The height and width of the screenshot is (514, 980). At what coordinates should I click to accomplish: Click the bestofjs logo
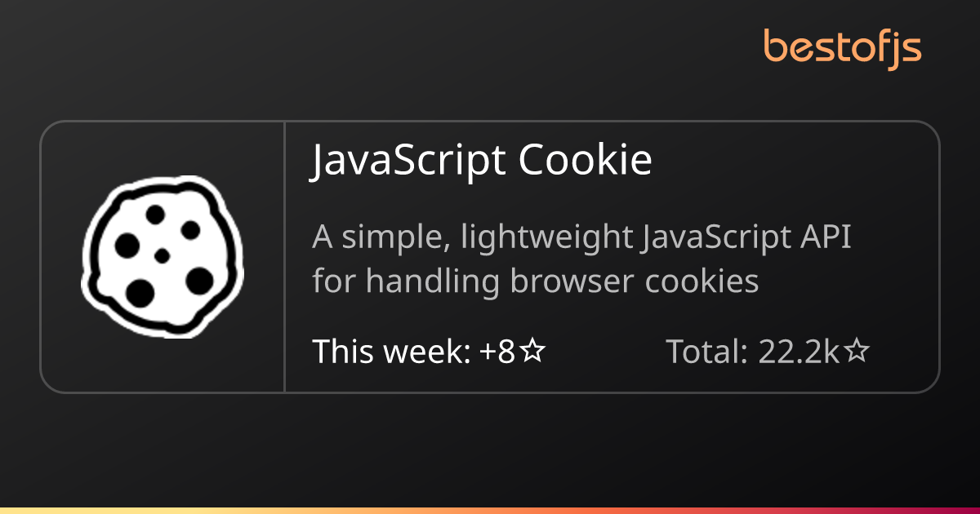click(842, 47)
